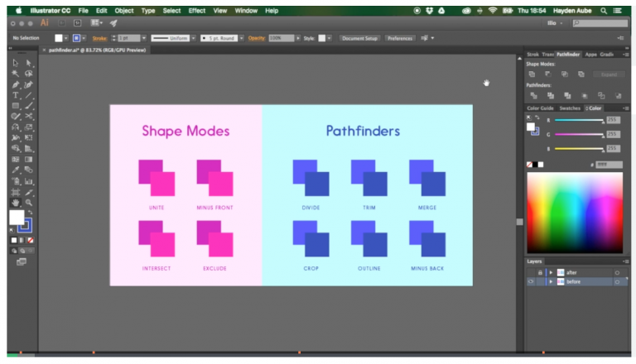The width and height of the screenshot is (636, 364).
Task: Open the graphic Style dropdown
Action: click(330, 38)
